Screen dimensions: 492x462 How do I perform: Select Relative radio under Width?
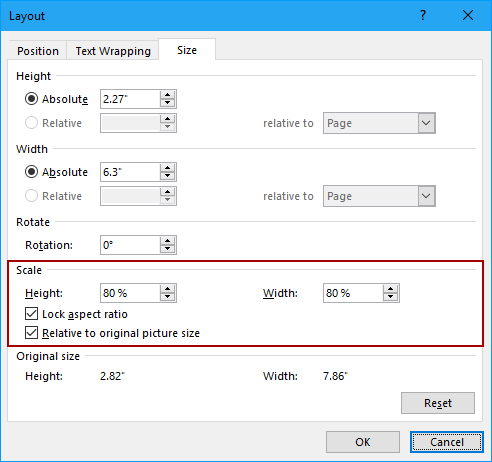[31, 196]
